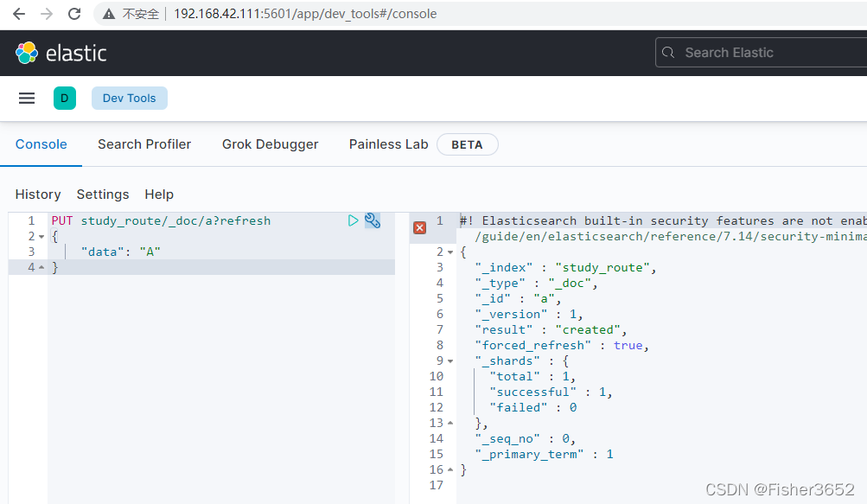This screenshot has height=504, width=867.
Task: Click the BETA badge
Action: (468, 144)
